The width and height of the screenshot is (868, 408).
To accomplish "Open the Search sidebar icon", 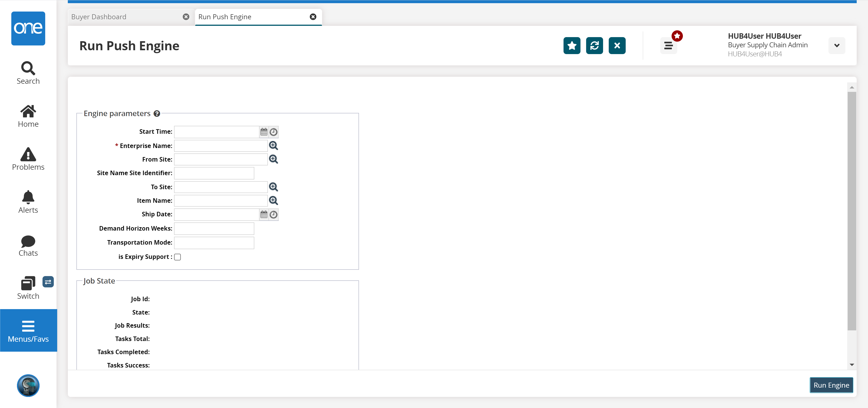I will [28, 72].
